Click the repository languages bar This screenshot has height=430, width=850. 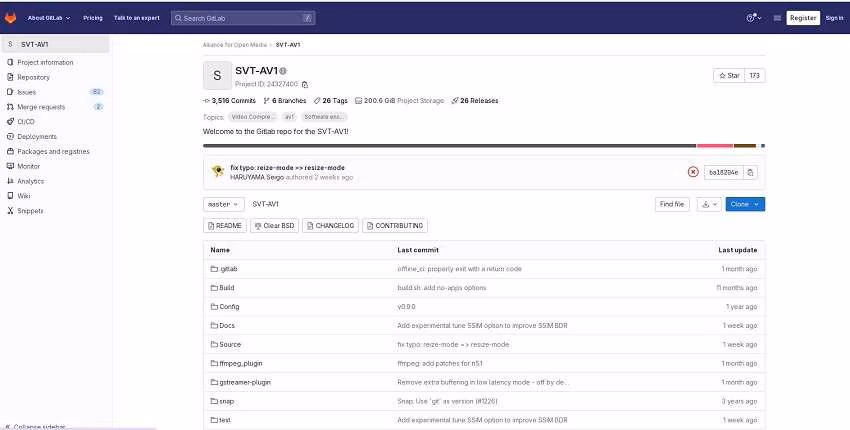point(484,146)
